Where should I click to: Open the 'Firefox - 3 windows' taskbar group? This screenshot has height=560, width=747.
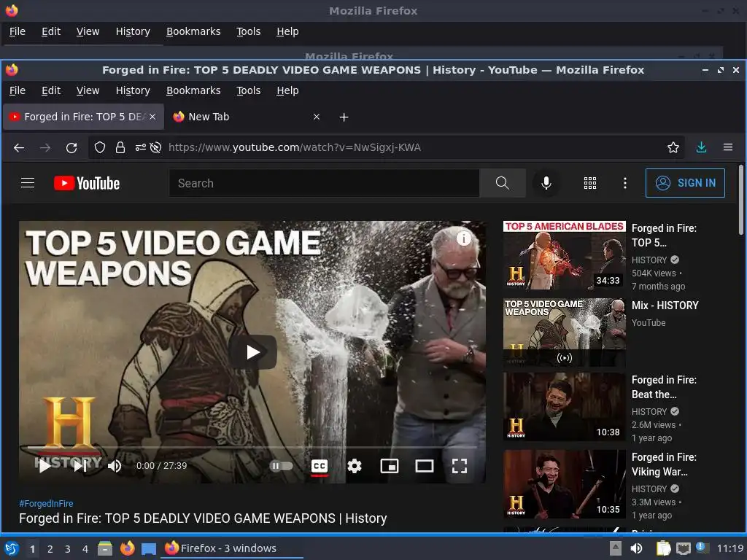coord(233,548)
